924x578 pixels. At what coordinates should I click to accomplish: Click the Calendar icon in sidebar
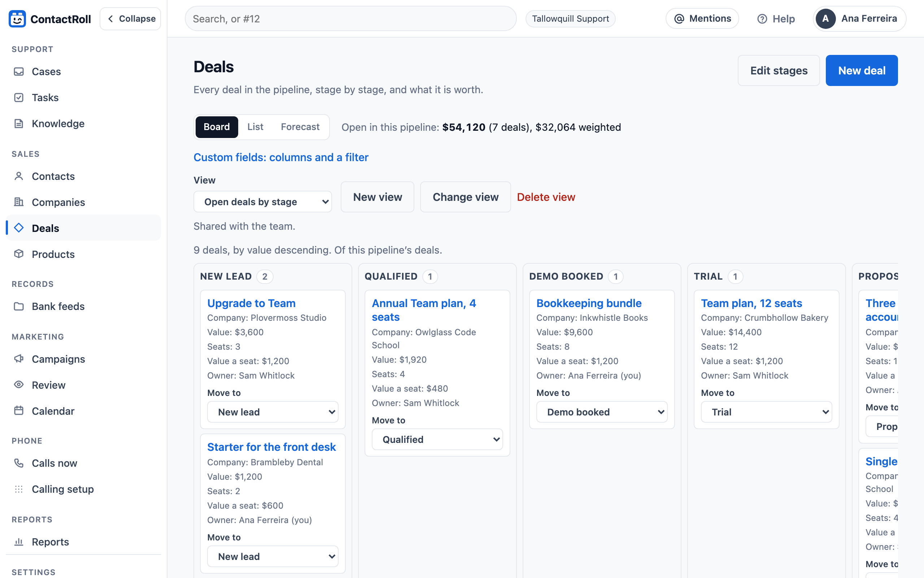coord(19,411)
